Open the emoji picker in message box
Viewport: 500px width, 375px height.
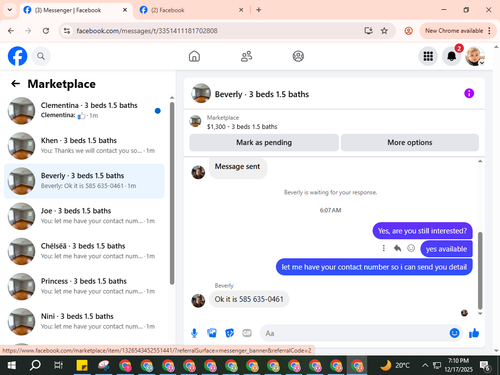coord(454,333)
